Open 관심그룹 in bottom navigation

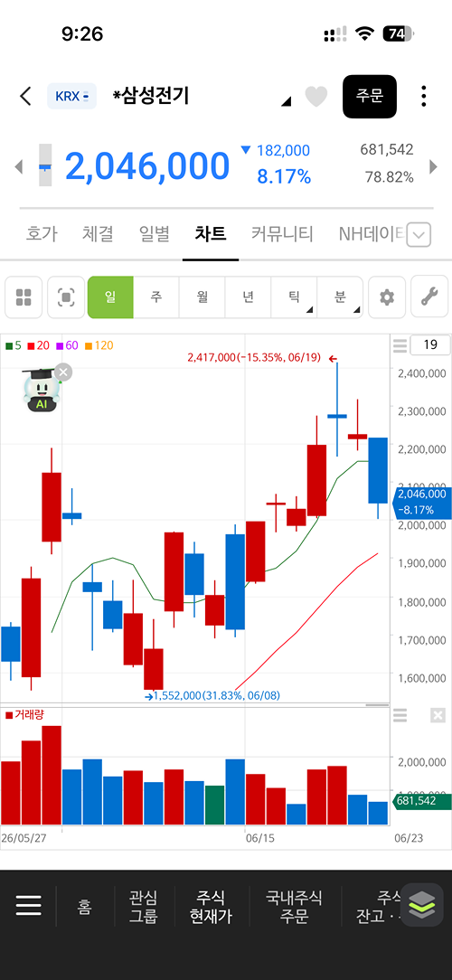pos(144,908)
